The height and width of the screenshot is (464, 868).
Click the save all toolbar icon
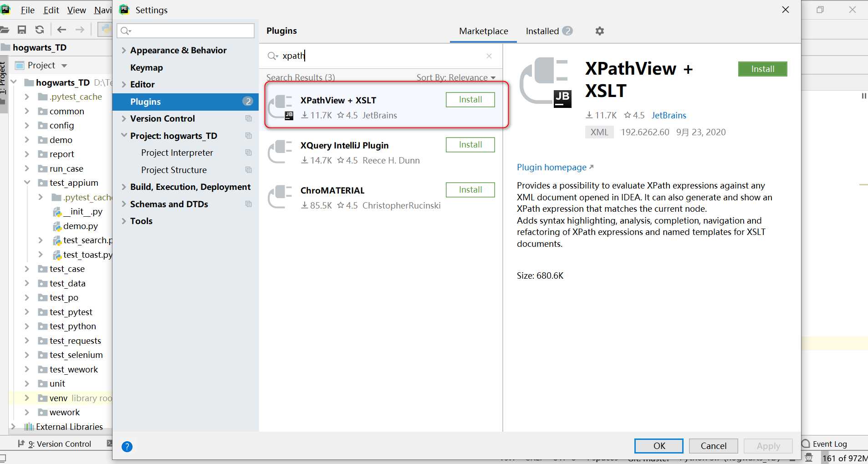(21, 30)
